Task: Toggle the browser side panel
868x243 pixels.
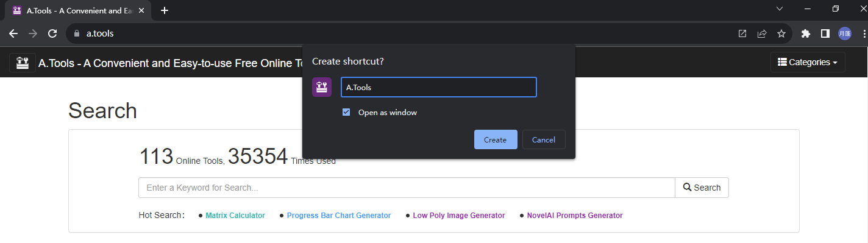Action: point(825,33)
